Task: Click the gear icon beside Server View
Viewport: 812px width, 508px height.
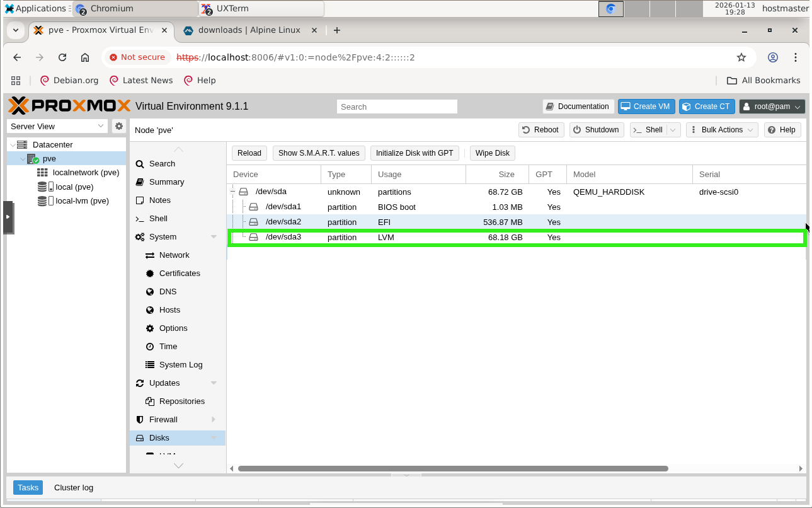Action: 118,126
